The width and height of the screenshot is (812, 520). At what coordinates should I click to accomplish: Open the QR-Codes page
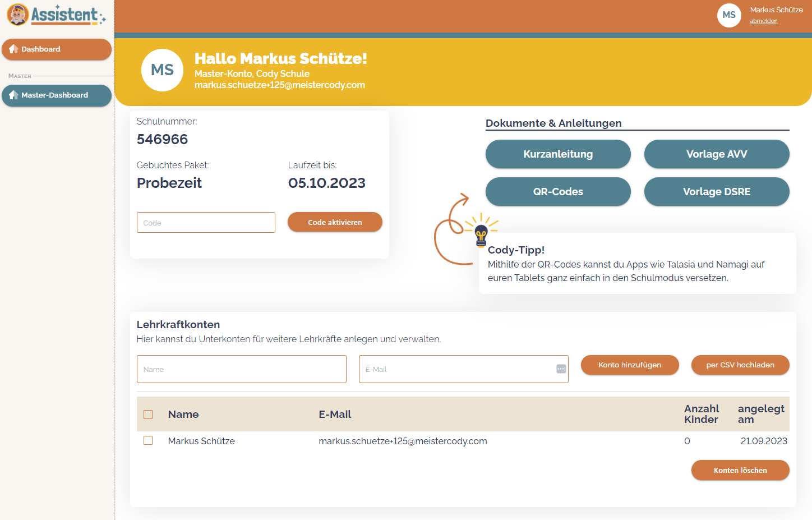coord(557,191)
